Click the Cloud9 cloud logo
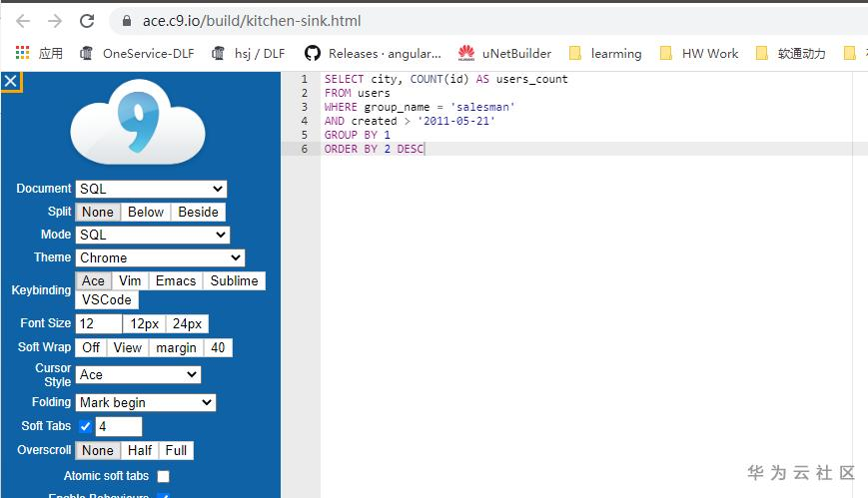Screen dimensions: 868x498 pos(138,121)
